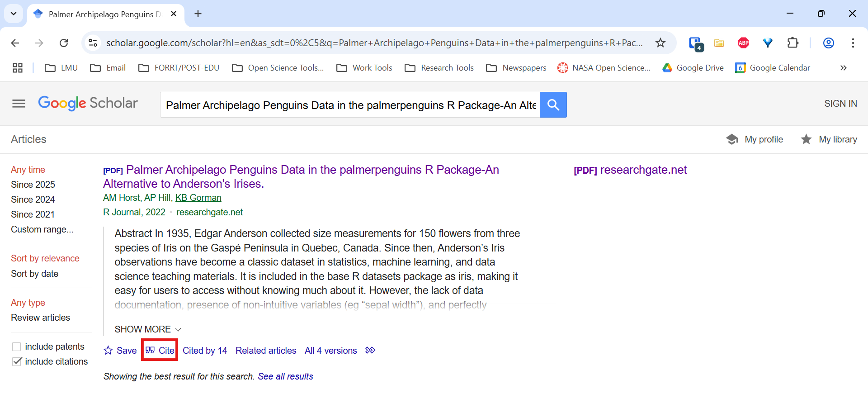
Task: Click the browser back arrow
Action: (15, 43)
